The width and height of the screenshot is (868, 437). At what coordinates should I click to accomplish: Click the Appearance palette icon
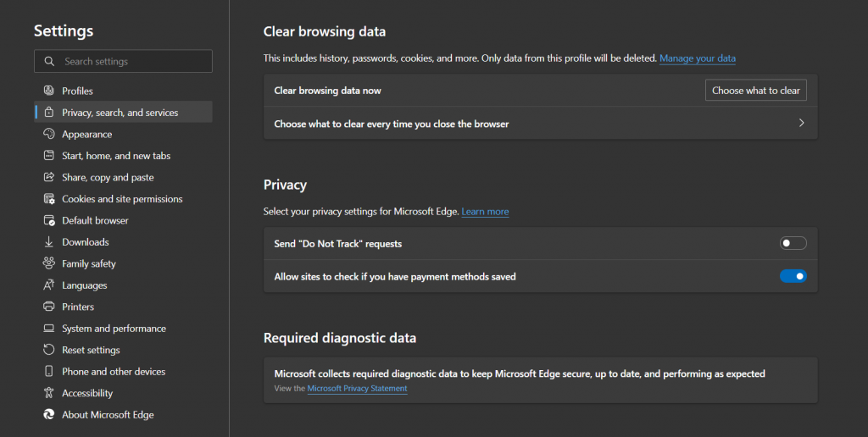pos(48,134)
